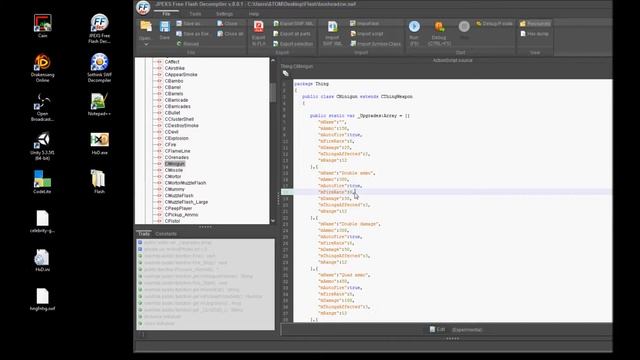Select CMissile class in tree

(x=173, y=170)
